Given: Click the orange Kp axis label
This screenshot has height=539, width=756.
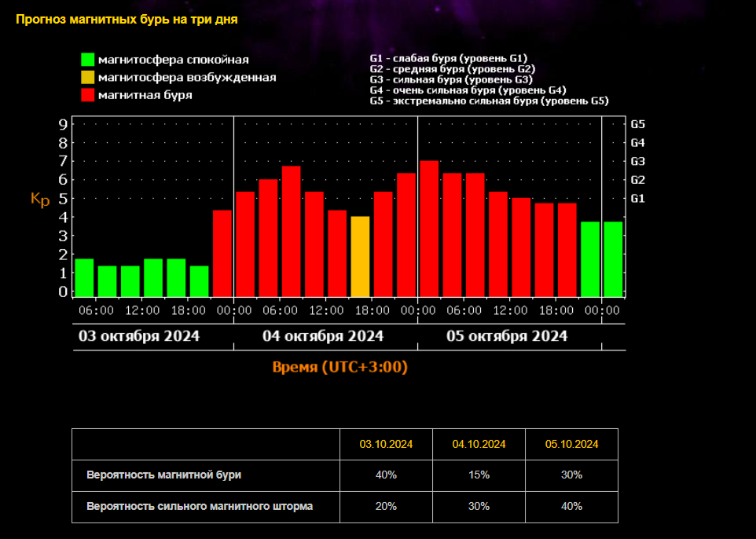Looking at the screenshot, I should 40,199.
